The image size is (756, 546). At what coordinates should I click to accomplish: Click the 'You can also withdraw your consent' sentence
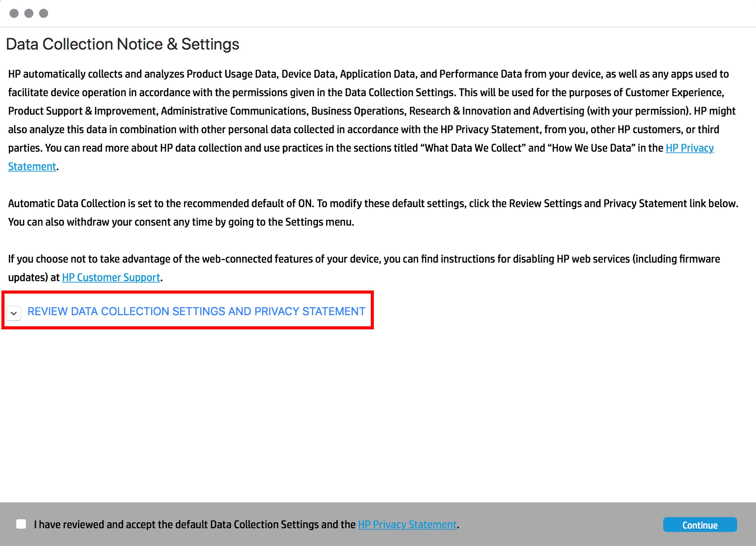pos(181,222)
